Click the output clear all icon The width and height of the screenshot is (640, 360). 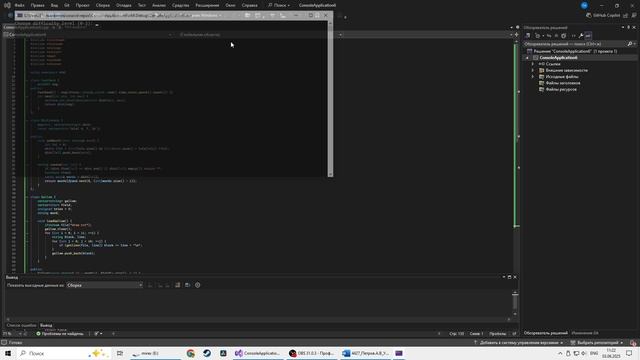point(178,285)
